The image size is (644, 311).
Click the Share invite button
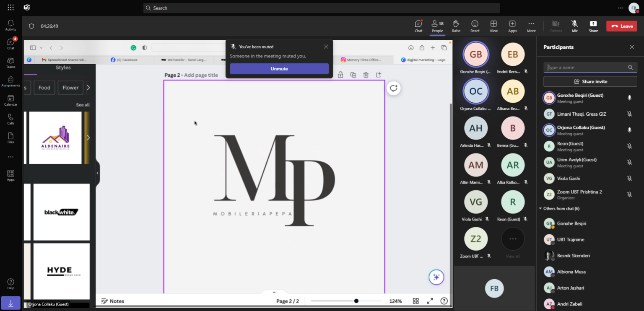click(590, 81)
